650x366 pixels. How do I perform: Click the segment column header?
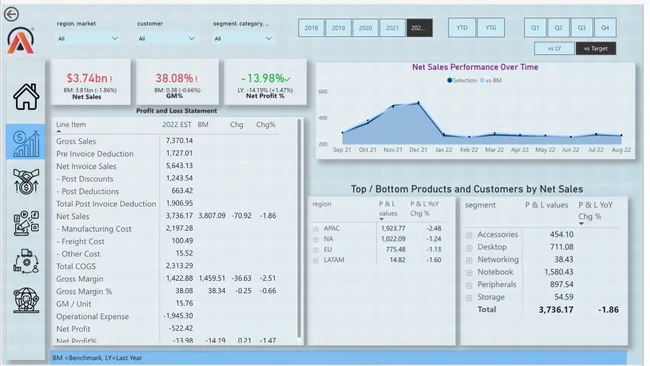coord(480,205)
